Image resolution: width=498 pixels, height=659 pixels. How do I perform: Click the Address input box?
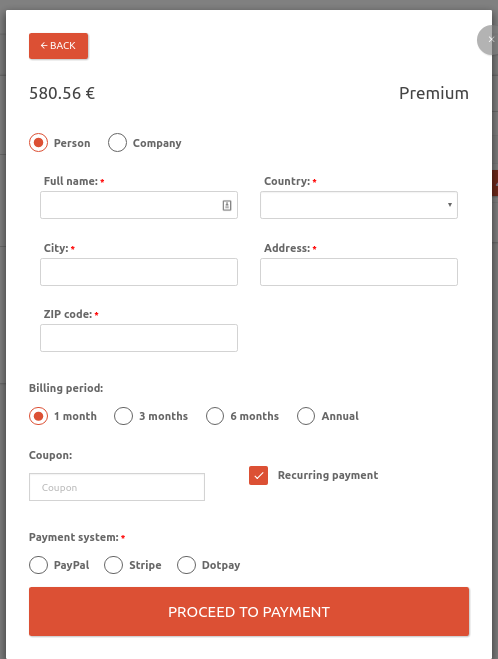pyautogui.click(x=359, y=272)
